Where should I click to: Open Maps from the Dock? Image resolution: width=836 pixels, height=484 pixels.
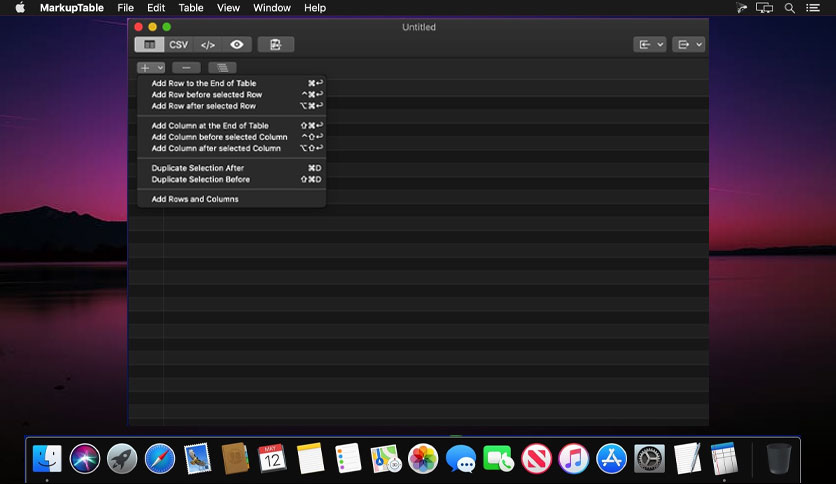(x=385, y=458)
